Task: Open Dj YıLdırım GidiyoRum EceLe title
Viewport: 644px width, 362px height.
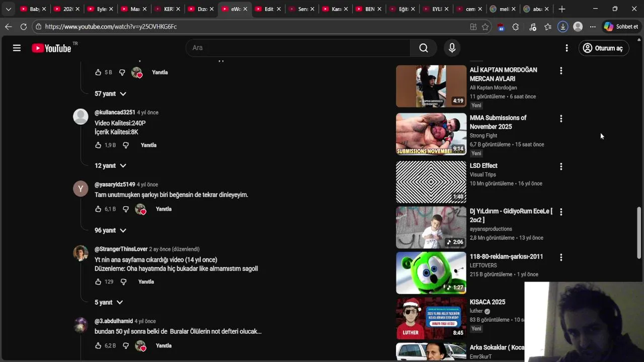Action: pyautogui.click(x=511, y=216)
